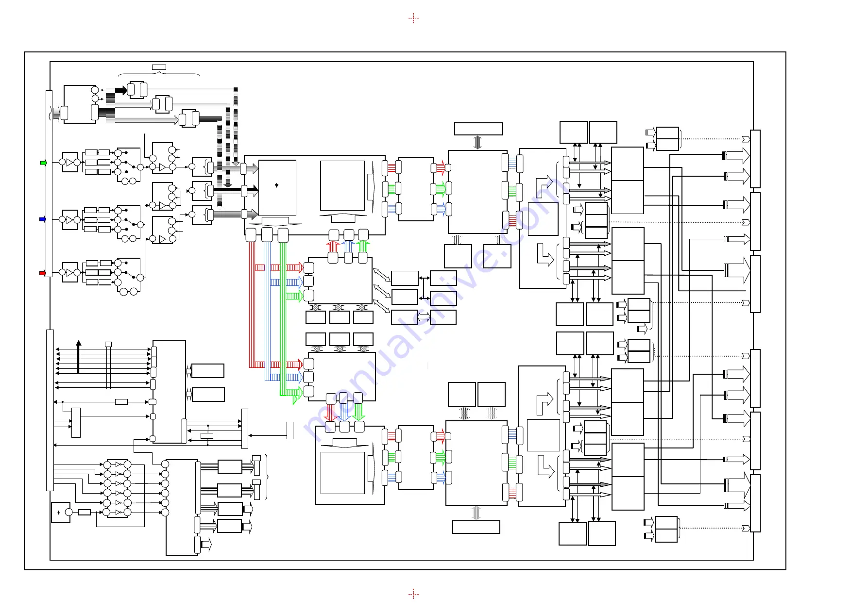Select the amplifier block beside the red arrow

pos(70,272)
